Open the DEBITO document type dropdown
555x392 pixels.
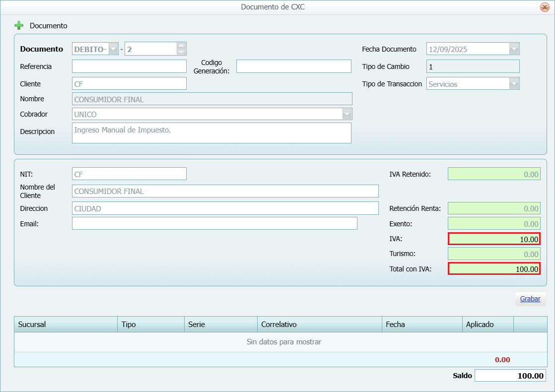click(113, 49)
